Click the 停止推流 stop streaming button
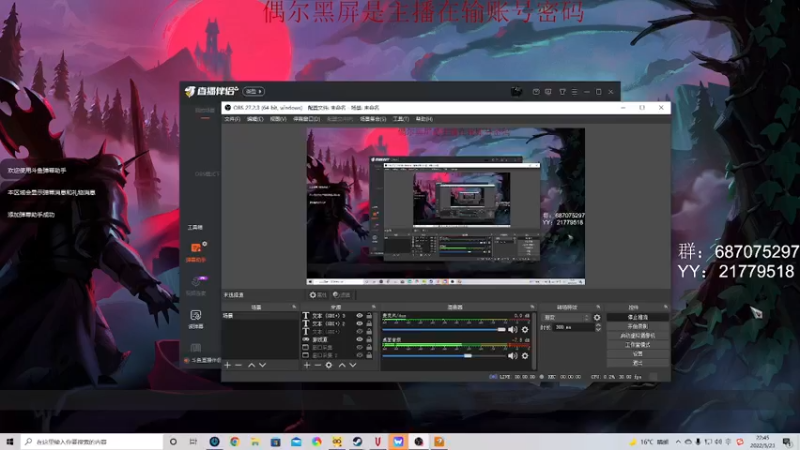The height and width of the screenshot is (450, 800). click(x=638, y=317)
